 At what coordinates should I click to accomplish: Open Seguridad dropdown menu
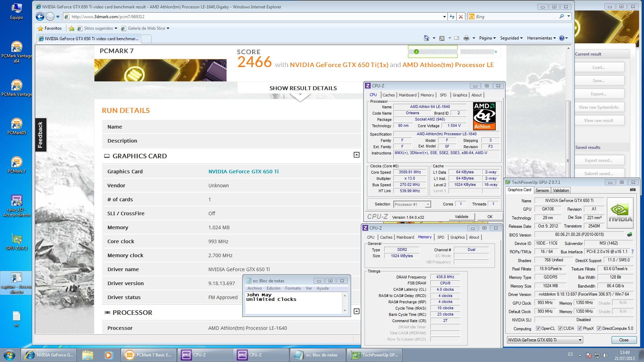(511, 38)
